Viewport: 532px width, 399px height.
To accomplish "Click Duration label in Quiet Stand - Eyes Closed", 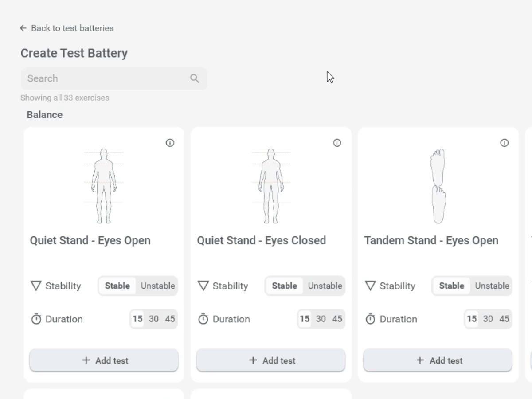I will tap(231, 319).
